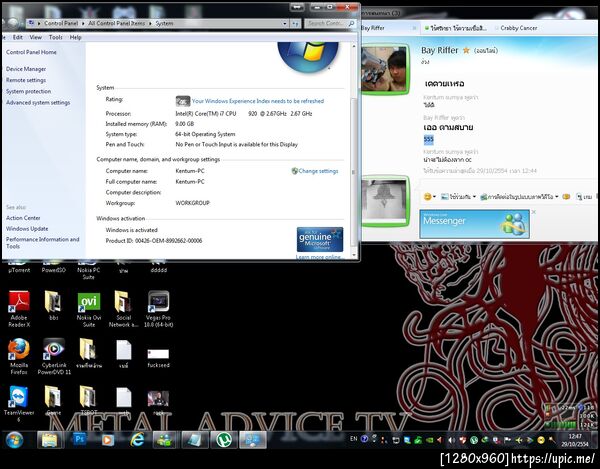Image resolution: width=600 pixels, height=469 pixels.
Task: Click Learn more online link
Action: pos(318,257)
